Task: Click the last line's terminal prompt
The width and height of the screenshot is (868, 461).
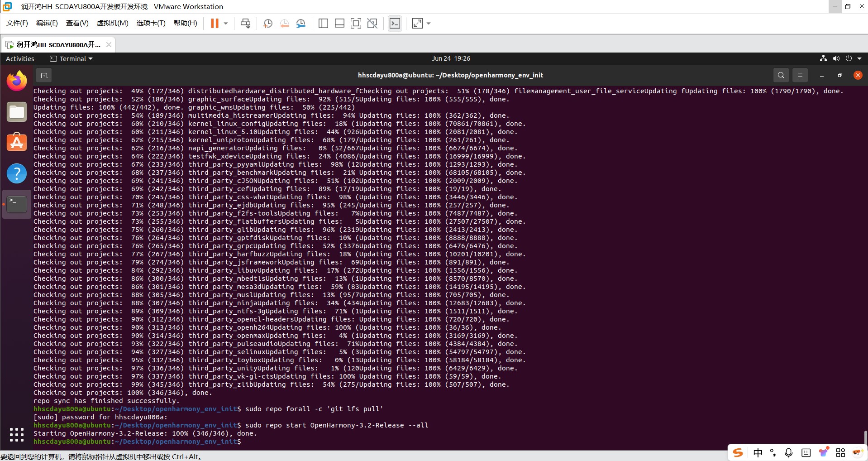Action: [137, 442]
